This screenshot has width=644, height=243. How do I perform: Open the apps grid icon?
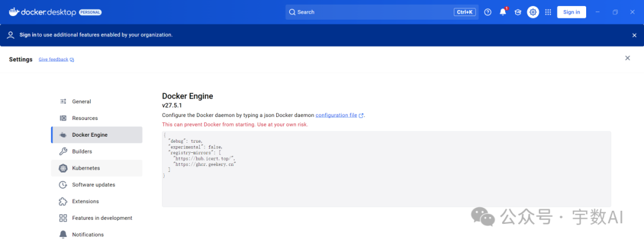[548, 13]
